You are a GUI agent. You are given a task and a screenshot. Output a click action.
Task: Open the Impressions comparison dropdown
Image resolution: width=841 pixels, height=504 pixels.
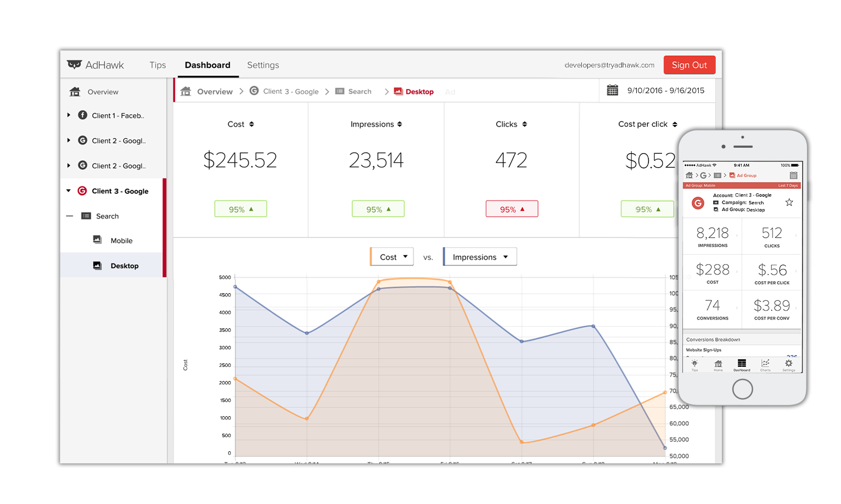[479, 256]
